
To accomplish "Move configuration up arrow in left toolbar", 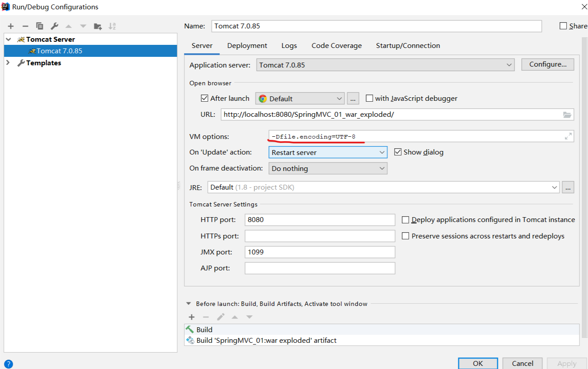I will pyautogui.click(x=68, y=26).
